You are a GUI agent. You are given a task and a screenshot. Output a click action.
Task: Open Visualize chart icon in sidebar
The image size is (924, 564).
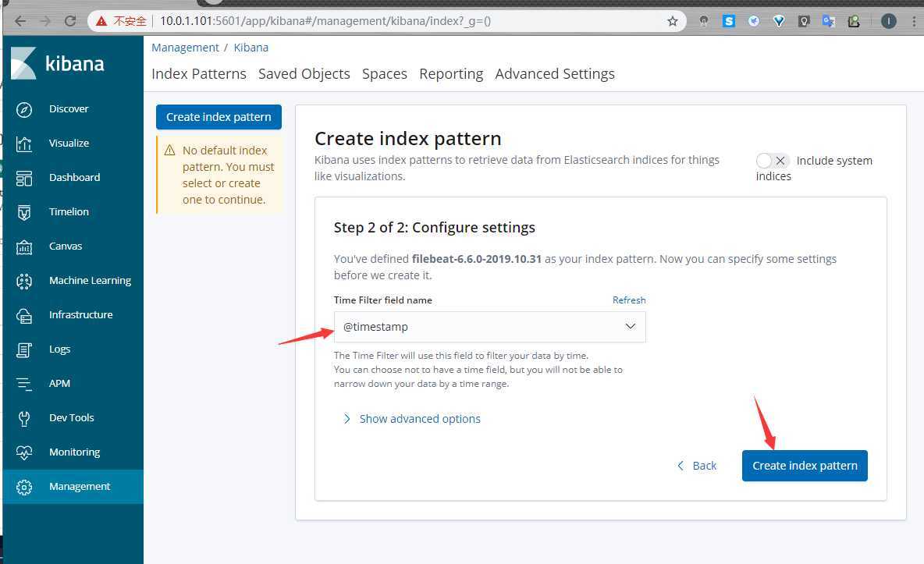[x=24, y=144]
